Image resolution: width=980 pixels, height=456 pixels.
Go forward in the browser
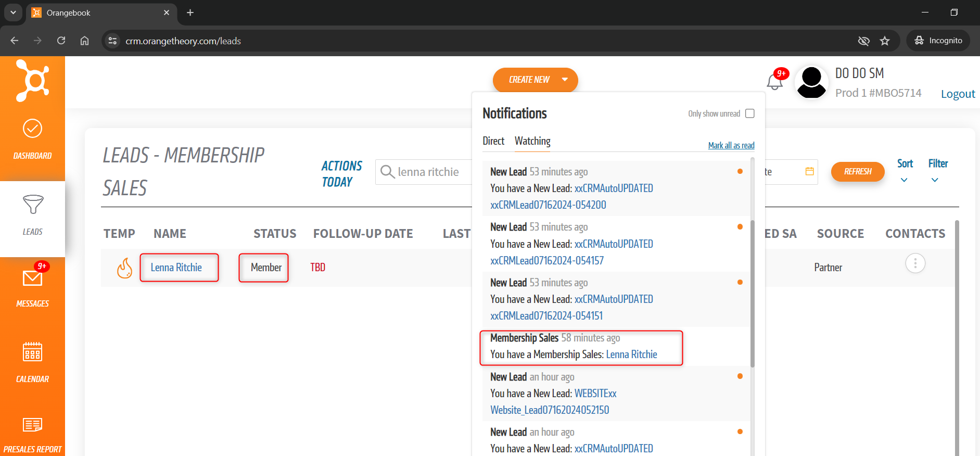point(37,41)
